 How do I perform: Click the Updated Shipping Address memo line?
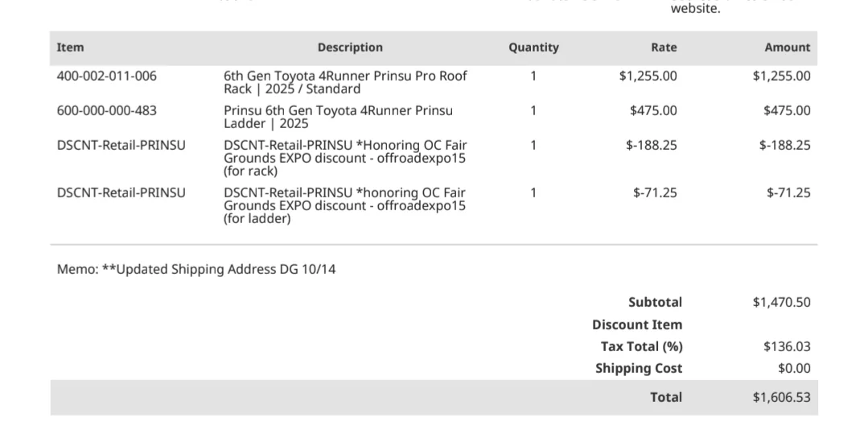(x=196, y=270)
